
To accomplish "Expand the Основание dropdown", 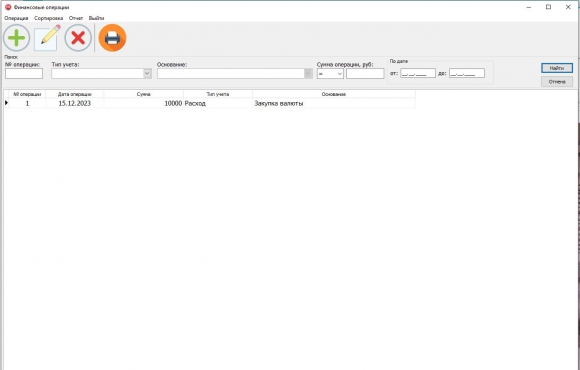I will pyautogui.click(x=308, y=74).
